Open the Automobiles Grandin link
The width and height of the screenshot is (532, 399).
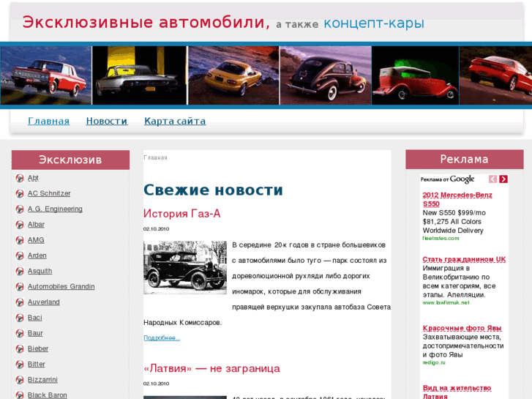click(61, 286)
